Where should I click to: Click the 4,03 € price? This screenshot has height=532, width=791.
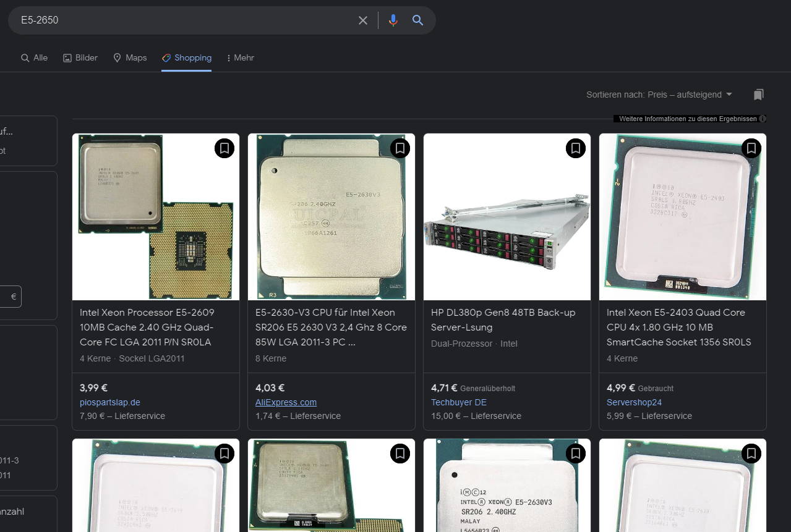[x=270, y=388]
